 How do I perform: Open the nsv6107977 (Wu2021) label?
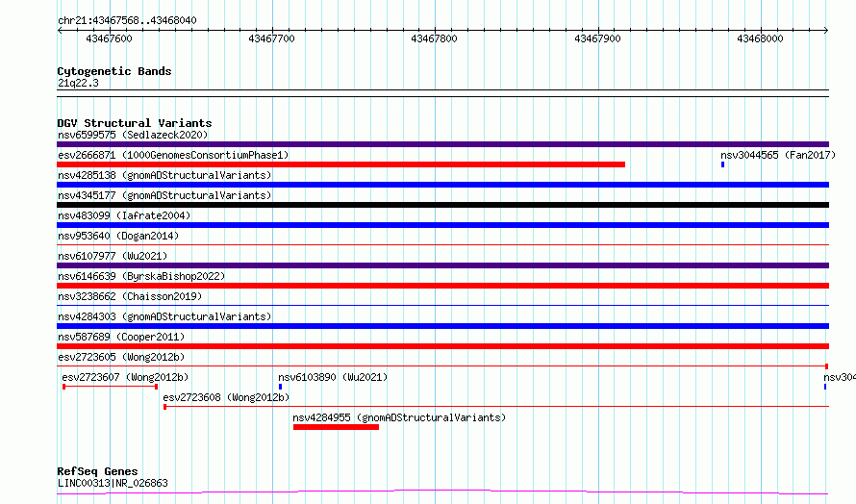click(113, 256)
